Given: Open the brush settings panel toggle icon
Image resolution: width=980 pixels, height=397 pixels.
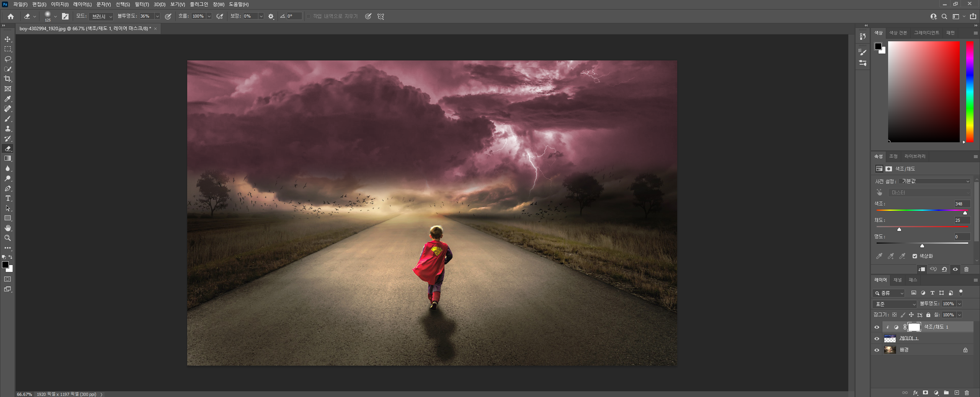Looking at the screenshot, I should coord(65,16).
